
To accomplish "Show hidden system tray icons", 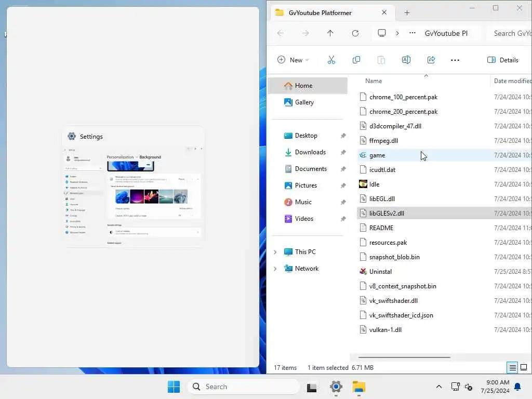I will point(438,387).
